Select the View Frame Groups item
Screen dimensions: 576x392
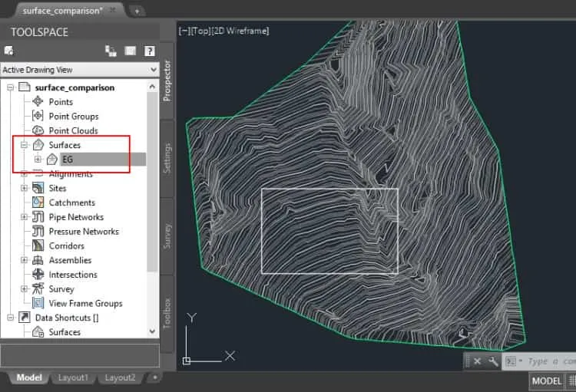click(x=85, y=303)
